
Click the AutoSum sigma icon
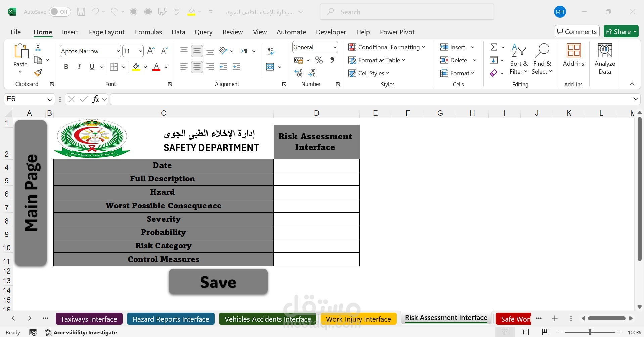494,47
